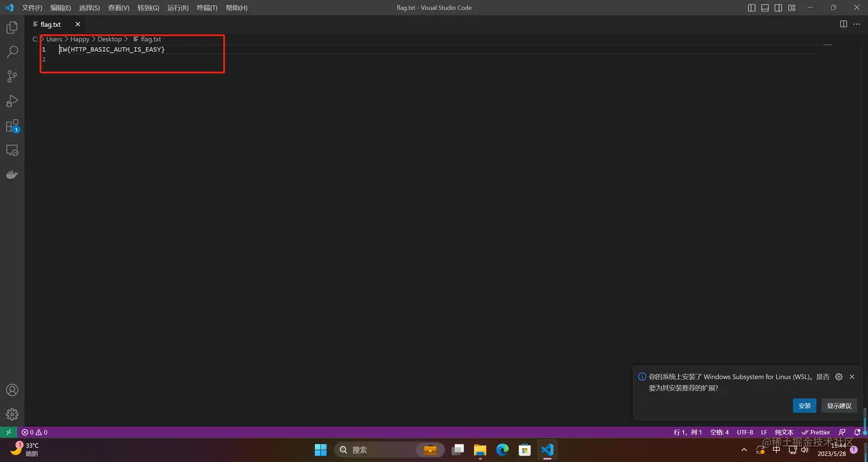Open the 查看(V) menu
Image resolution: width=868 pixels, height=462 pixels.
click(119, 7)
